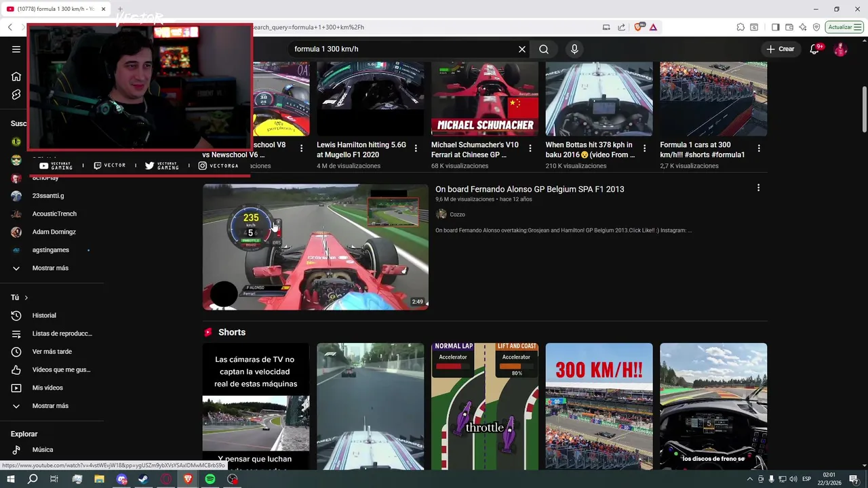Viewport: 868px width, 488px height.
Task: Open the throttle Lift and Coast short
Action: click(x=485, y=406)
